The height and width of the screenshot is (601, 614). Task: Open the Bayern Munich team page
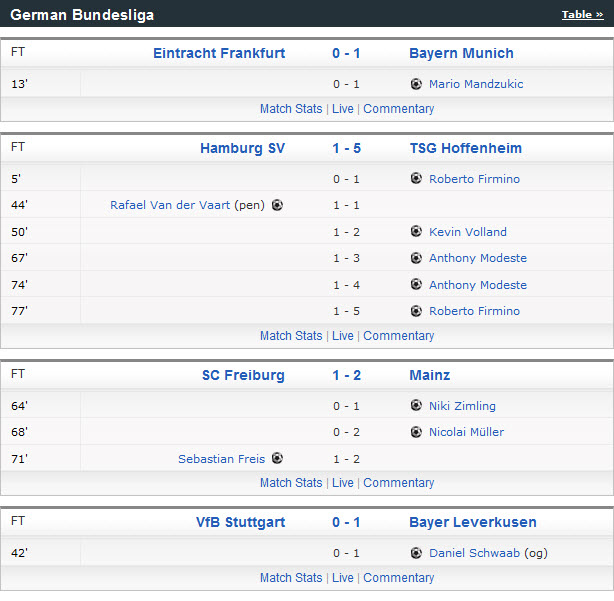coord(461,53)
